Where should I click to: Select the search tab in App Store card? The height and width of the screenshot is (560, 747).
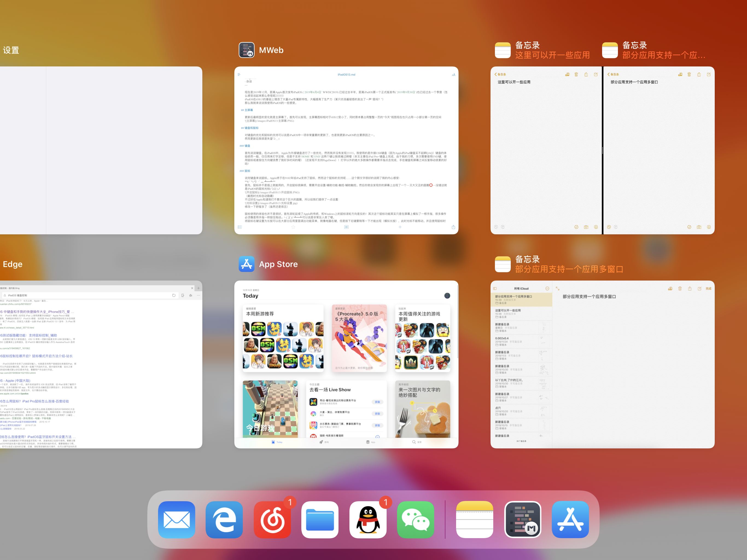tap(416, 442)
